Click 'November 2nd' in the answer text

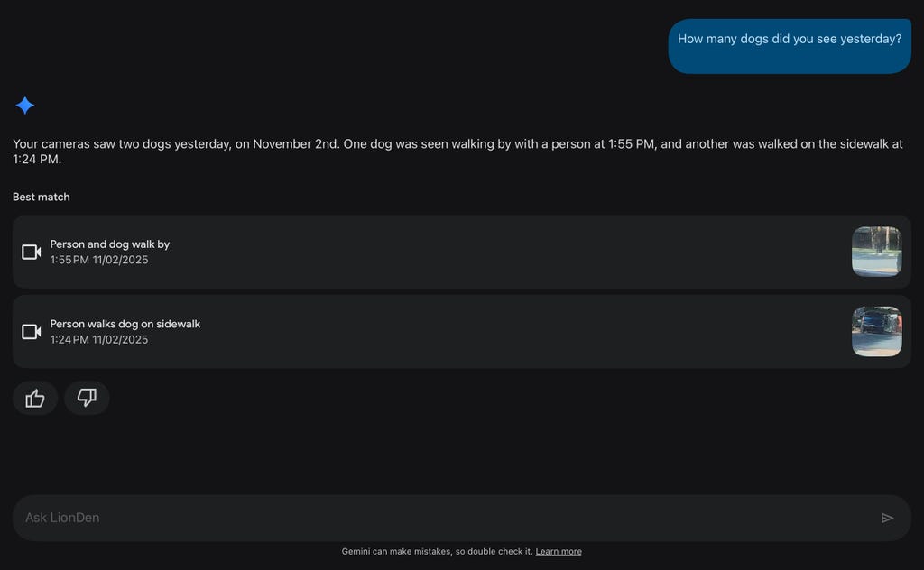coord(294,144)
